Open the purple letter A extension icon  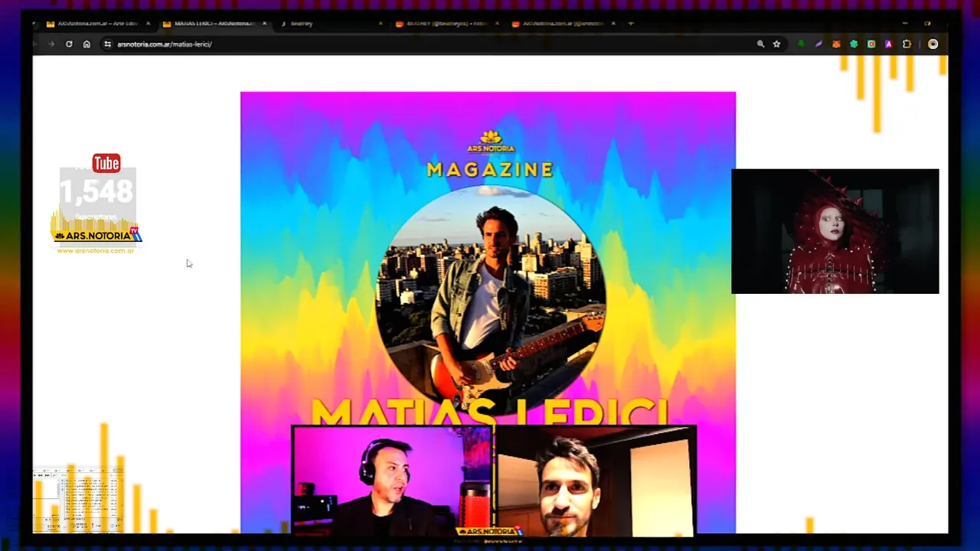tap(888, 44)
